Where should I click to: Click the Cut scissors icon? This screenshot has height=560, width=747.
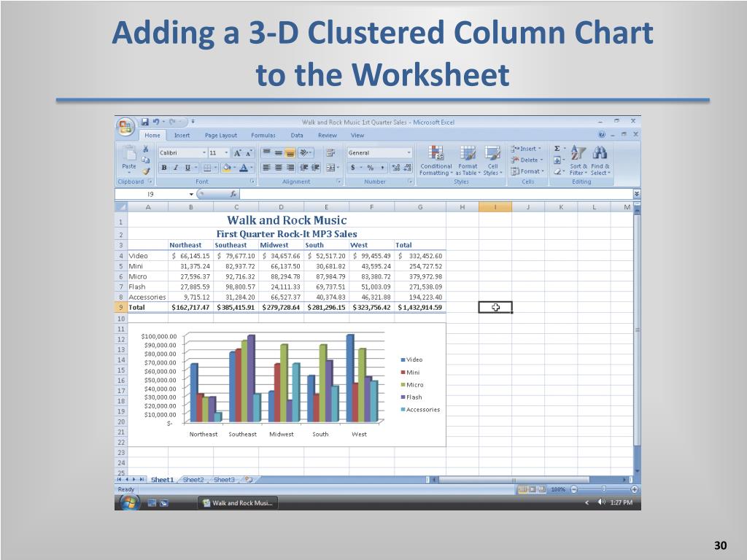[x=146, y=149]
